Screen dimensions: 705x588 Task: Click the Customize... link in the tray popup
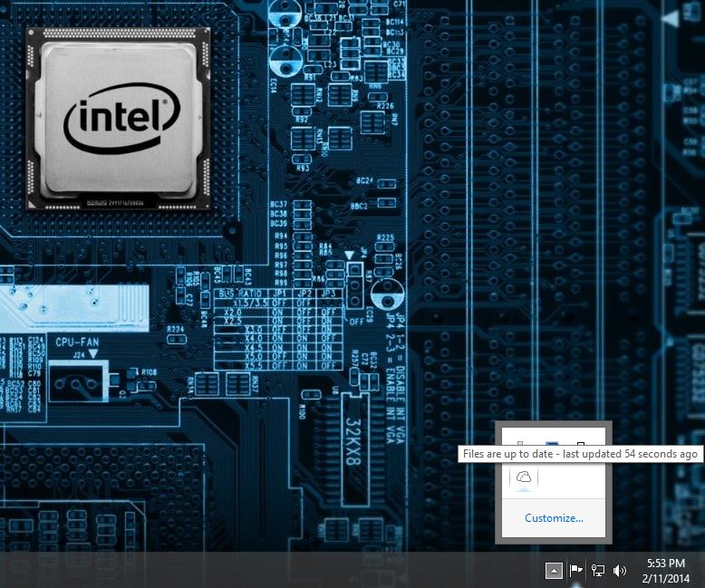554,518
